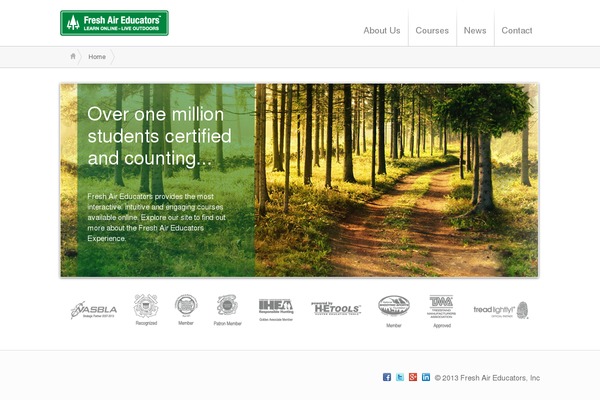
Task: Click the NASBLA partner logo
Action: (x=94, y=310)
